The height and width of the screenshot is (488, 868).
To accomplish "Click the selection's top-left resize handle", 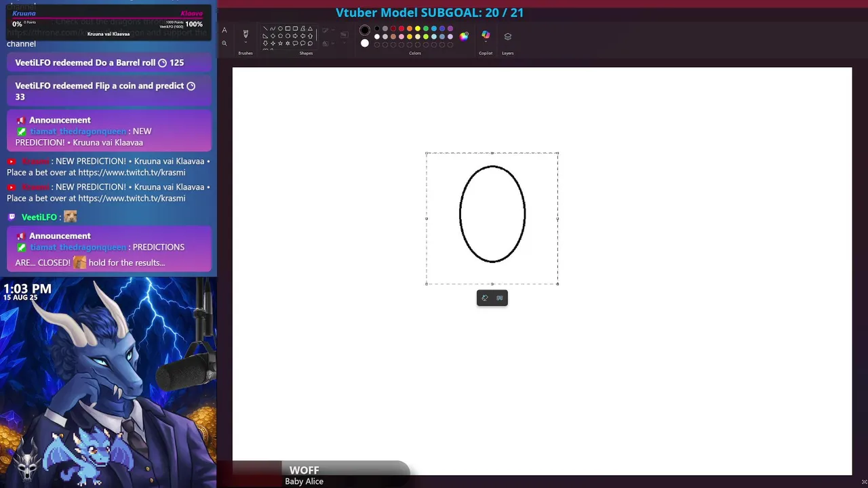I will (x=427, y=153).
